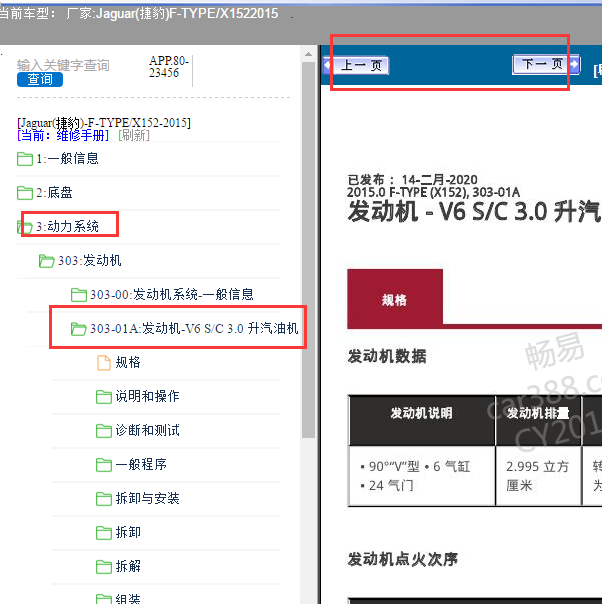The height and width of the screenshot is (604, 602).
Task: Open the 1:一般信息 tree entry
Action: 67,159
